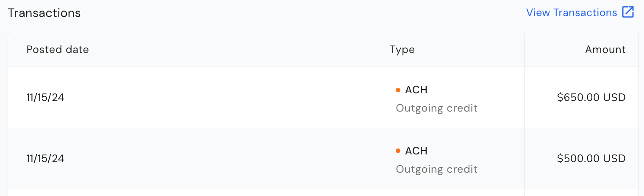Click the external link arrow icon
This screenshot has height=196, width=644.
coord(628,12)
